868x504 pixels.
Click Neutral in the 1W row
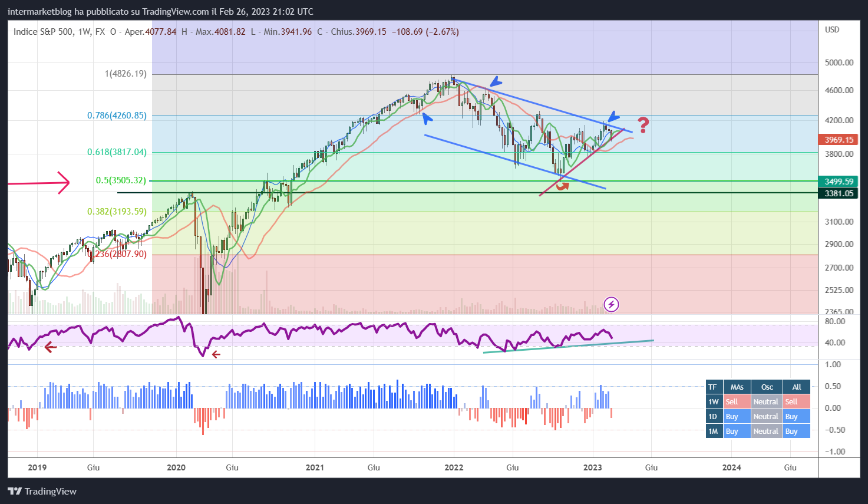coord(767,401)
